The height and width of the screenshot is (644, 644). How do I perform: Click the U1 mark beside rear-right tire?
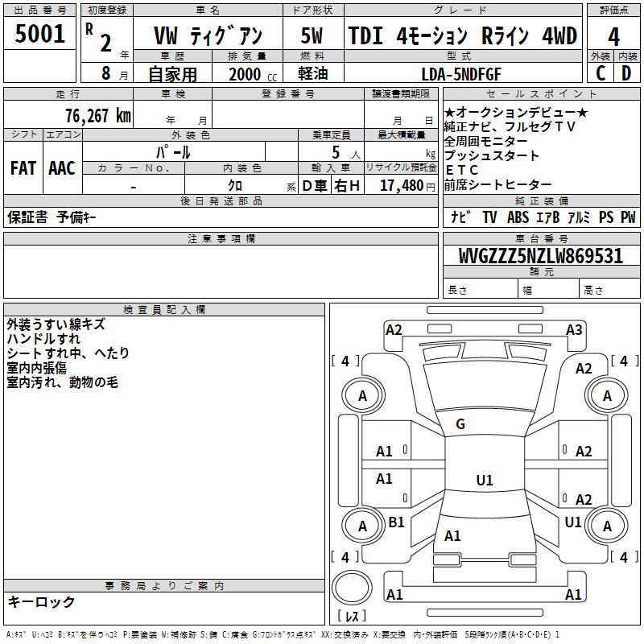(x=573, y=522)
